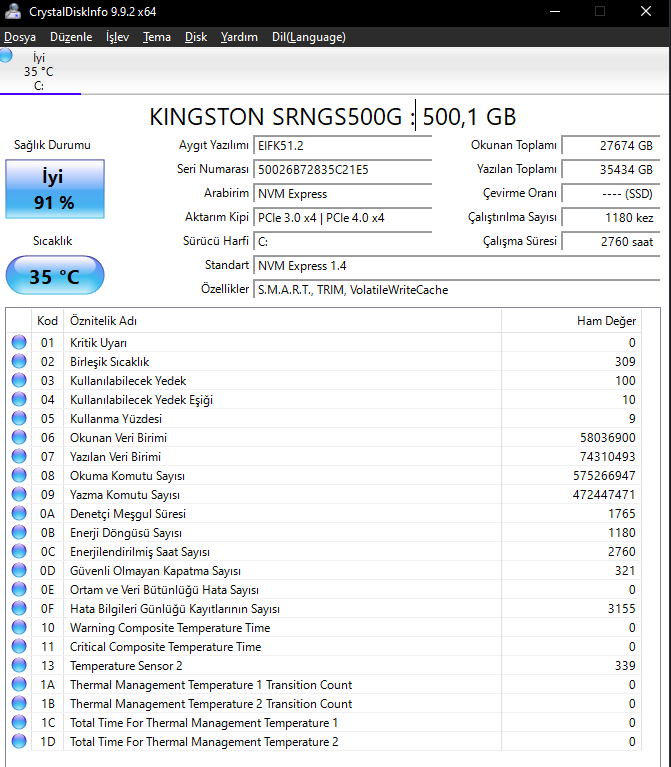Open the Yardım menu
Image resolution: width=671 pixels, height=767 pixels.
pyautogui.click(x=239, y=37)
